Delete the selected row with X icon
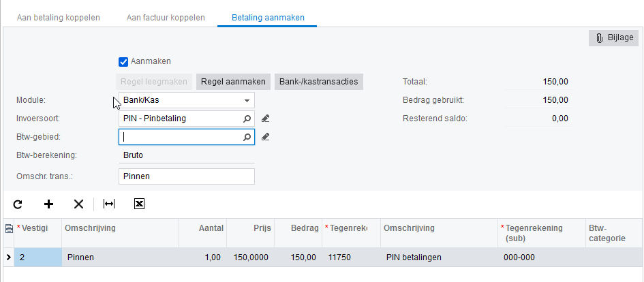Viewport: 644px width, 282px height. pyautogui.click(x=78, y=204)
